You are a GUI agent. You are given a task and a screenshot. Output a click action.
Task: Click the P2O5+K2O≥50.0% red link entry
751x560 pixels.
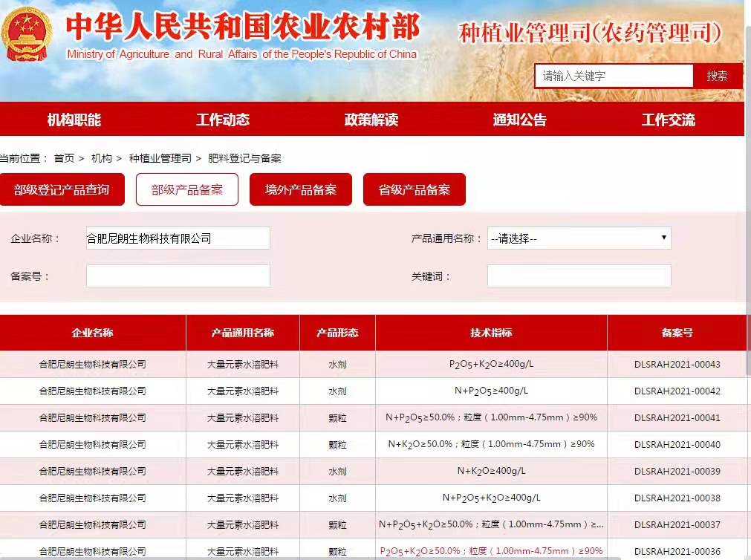(491, 551)
